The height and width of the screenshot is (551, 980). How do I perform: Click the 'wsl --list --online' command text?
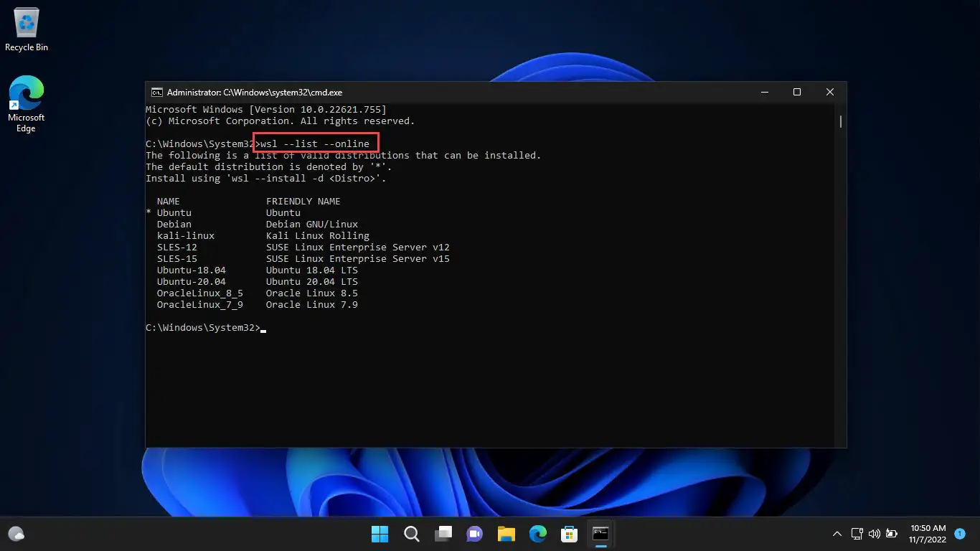[315, 144]
